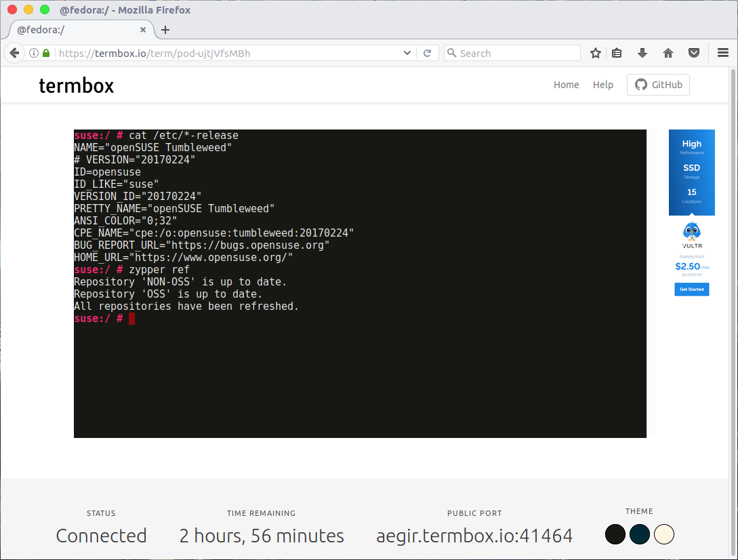Click the THEME label
738x560 pixels.
pyautogui.click(x=639, y=511)
